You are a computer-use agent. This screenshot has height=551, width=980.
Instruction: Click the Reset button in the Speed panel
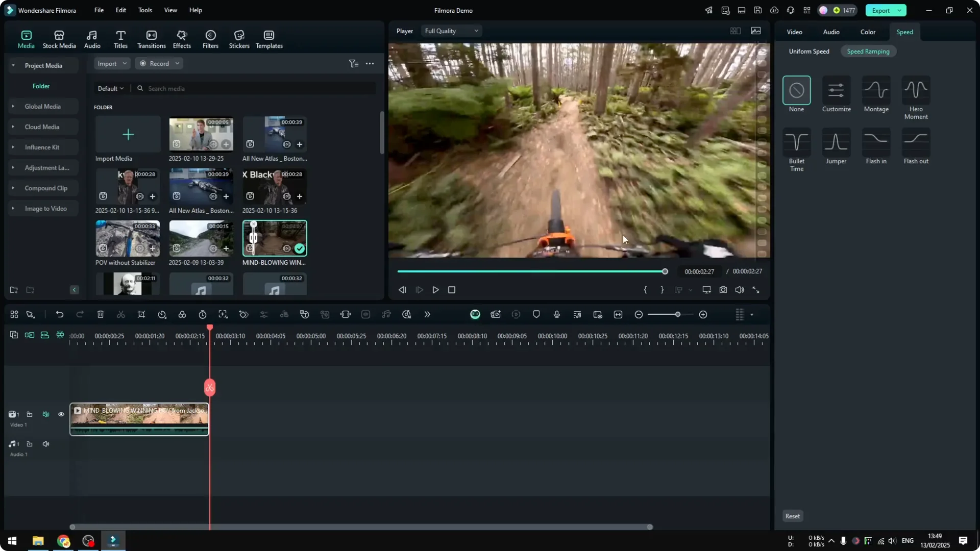click(x=792, y=516)
